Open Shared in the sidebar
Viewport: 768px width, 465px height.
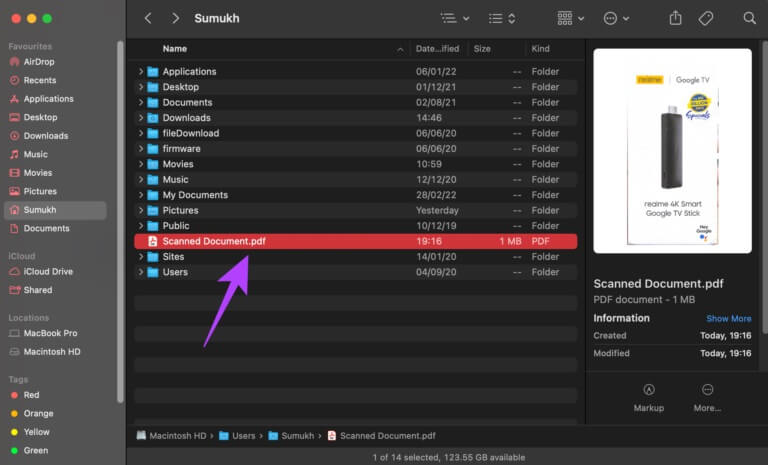[x=55, y=290]
